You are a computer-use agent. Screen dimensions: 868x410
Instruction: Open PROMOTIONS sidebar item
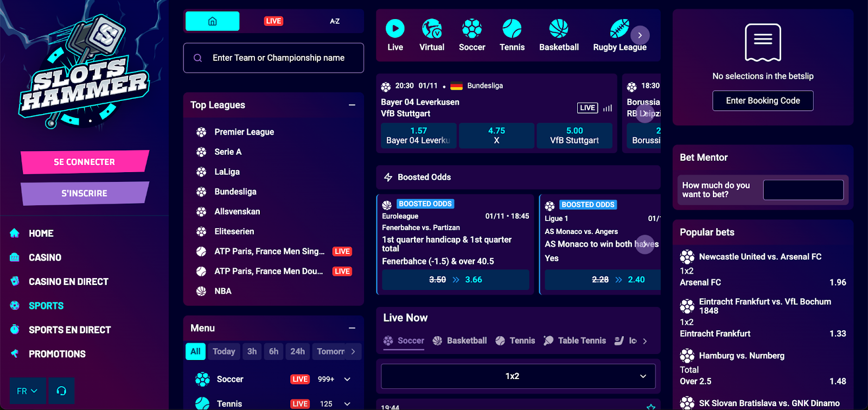[57, 354]
